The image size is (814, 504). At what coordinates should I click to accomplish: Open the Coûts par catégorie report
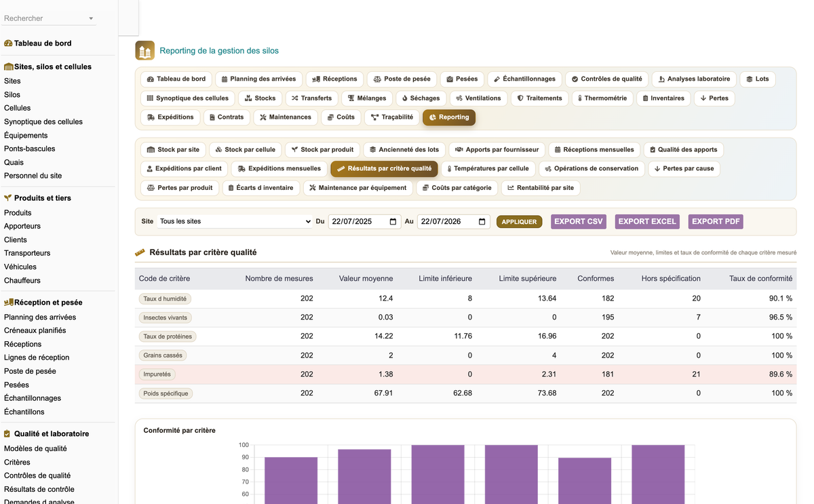[457, 188]
